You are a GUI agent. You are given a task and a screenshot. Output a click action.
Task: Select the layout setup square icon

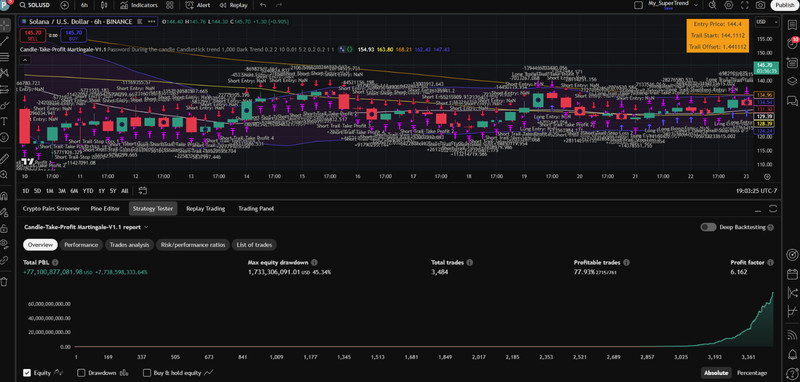tap(638, 5)
